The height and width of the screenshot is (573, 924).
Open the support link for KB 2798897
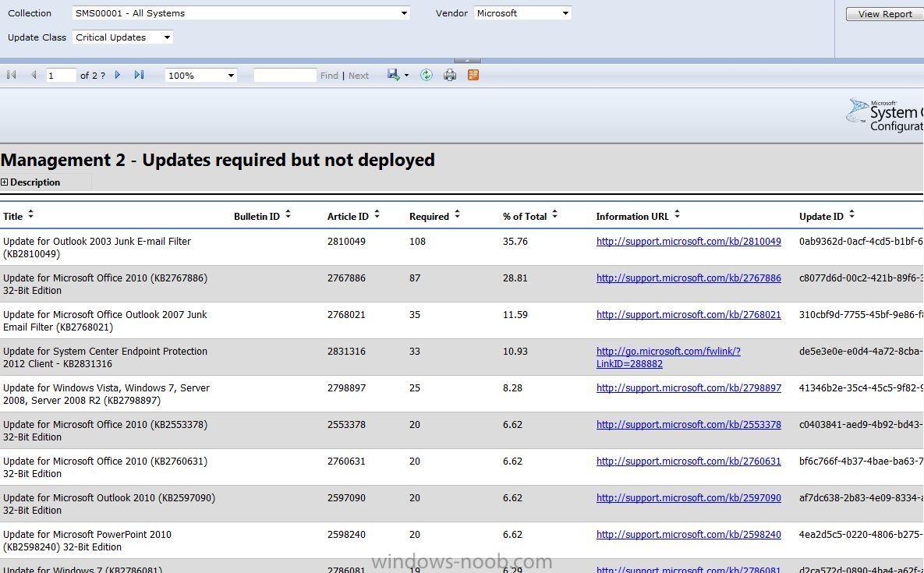689,388
